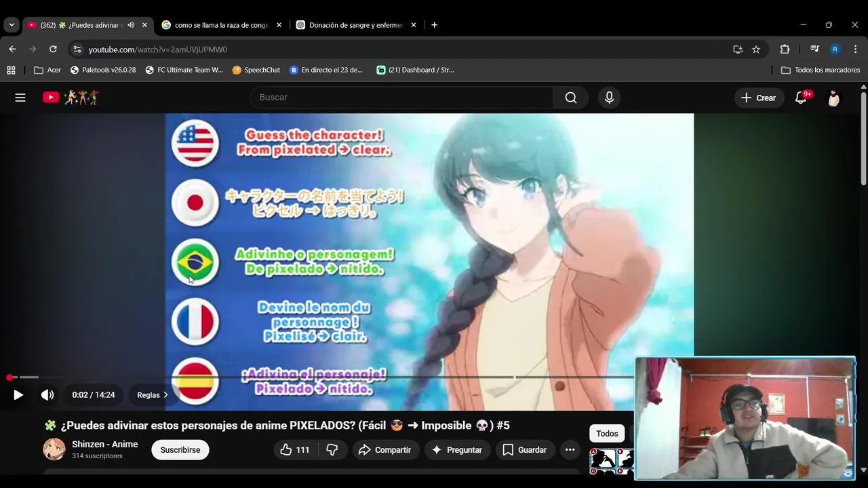Open the SpeechChat bookmark
Screen dimensions: 868x488
[x=256, y=70]
